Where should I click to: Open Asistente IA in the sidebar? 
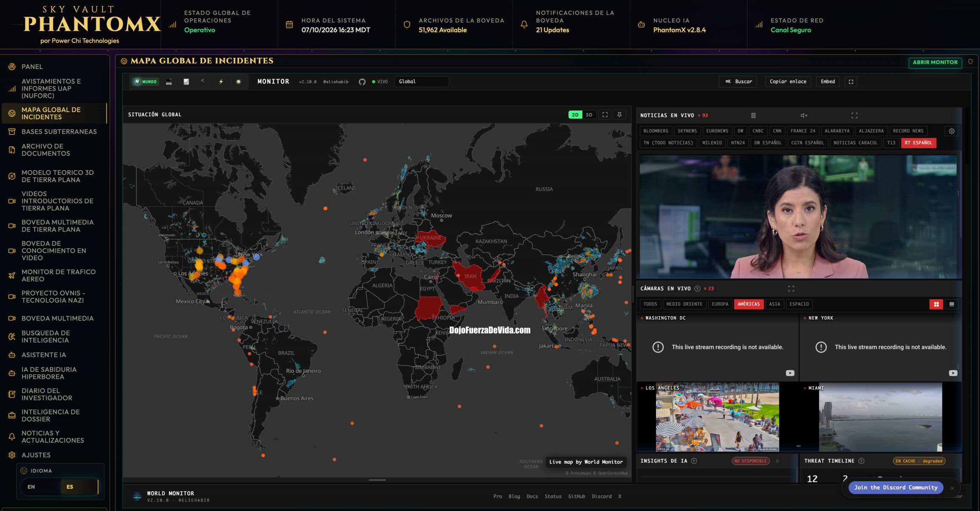54,355
